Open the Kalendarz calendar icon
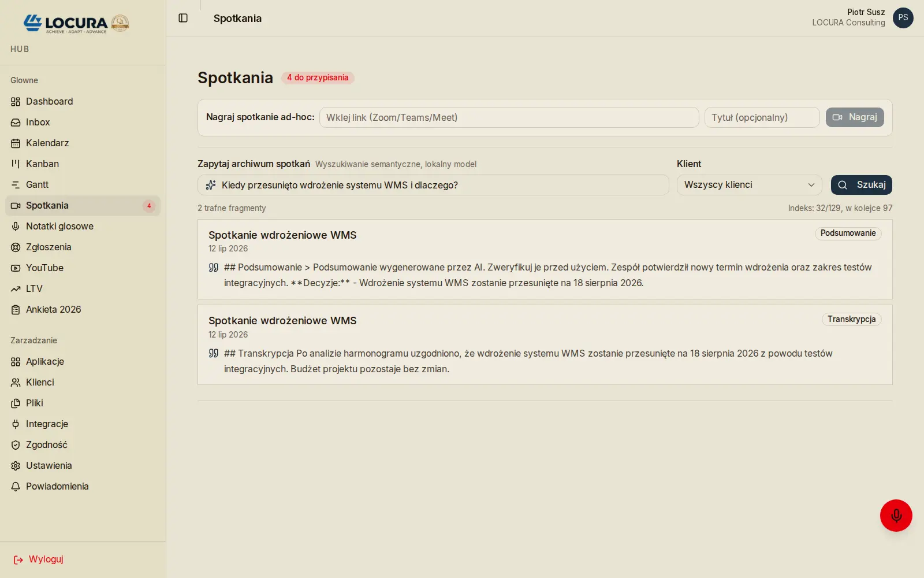 tap(16, 143)
